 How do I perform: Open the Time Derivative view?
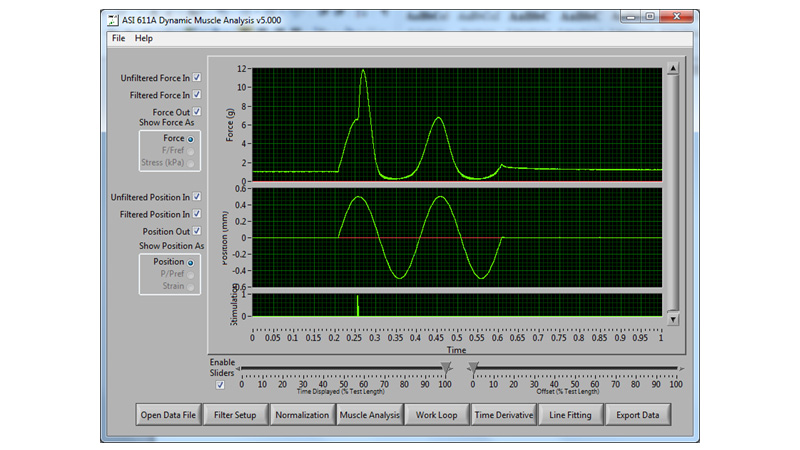[x=504, y=415]
